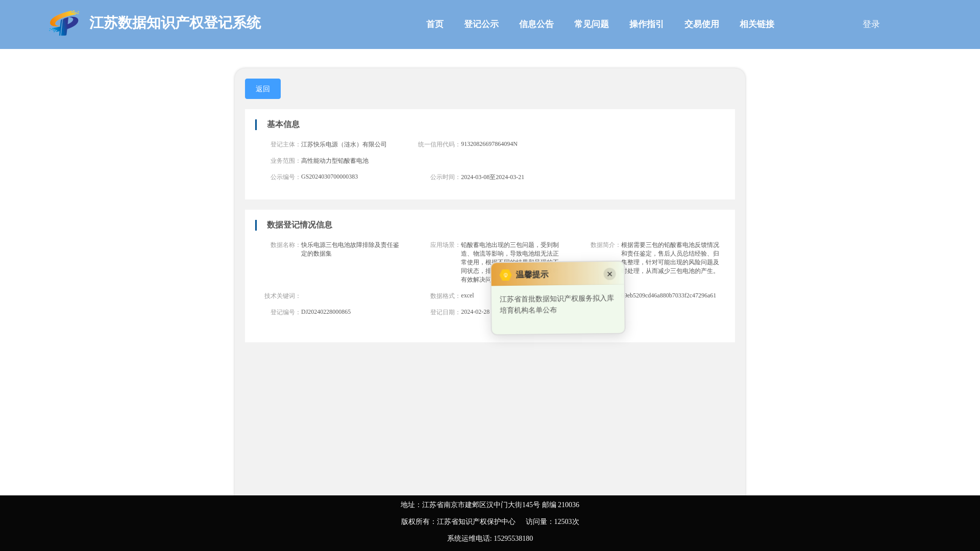Open the popup notice about 服务拟入库培育机构名单
Viewport: 980px width, 551px height.
click(x=557, y=304)
